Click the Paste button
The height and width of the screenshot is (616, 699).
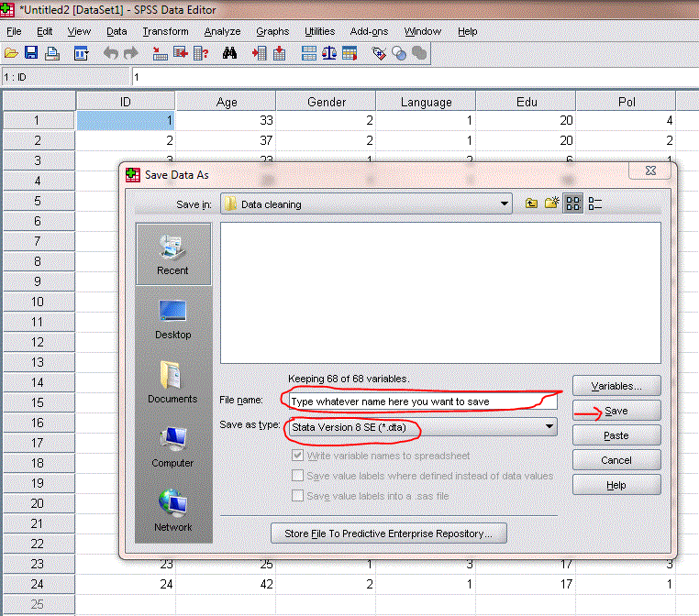616,435
